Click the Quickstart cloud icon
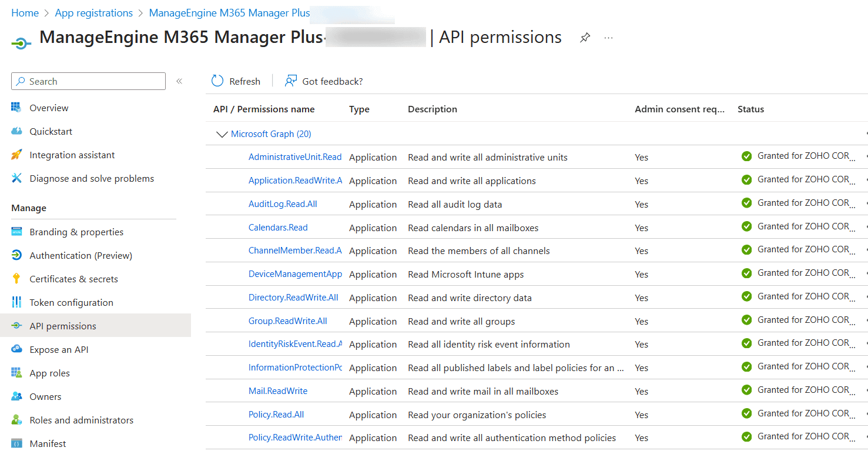This screenshot has width=868, height=454. pos(17,131)
